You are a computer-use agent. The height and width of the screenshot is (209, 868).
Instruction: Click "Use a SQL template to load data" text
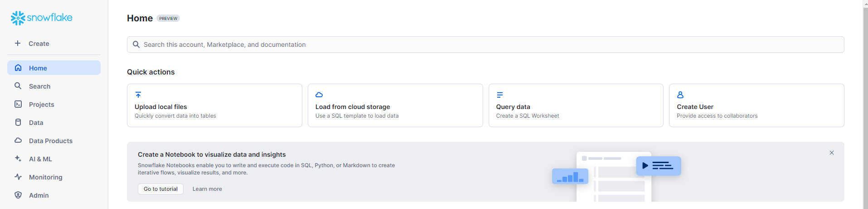click(357, 116)
